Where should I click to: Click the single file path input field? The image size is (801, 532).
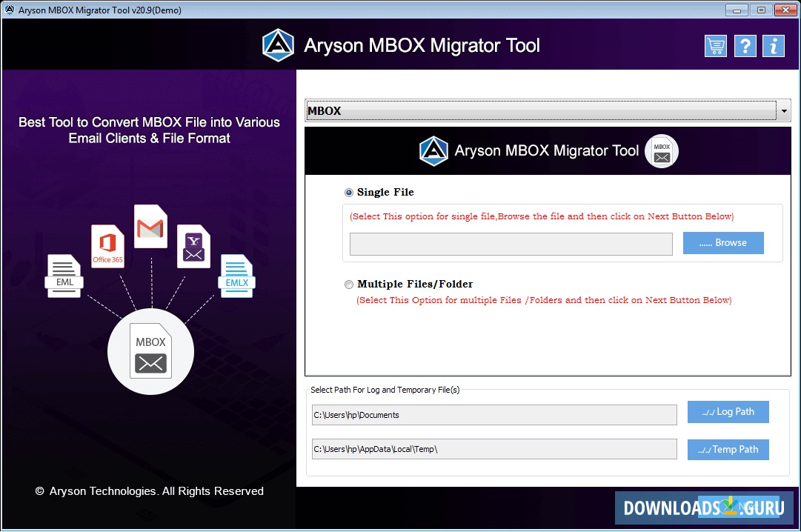pos(511,244)
